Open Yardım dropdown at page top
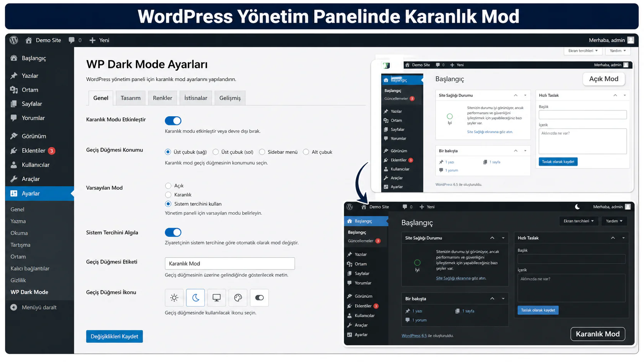This screenshot has width=644, height=362. pos(618,51)
